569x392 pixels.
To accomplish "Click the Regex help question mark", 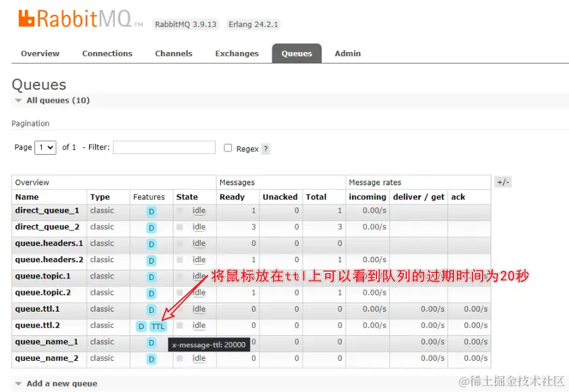I will coord(266,149).
